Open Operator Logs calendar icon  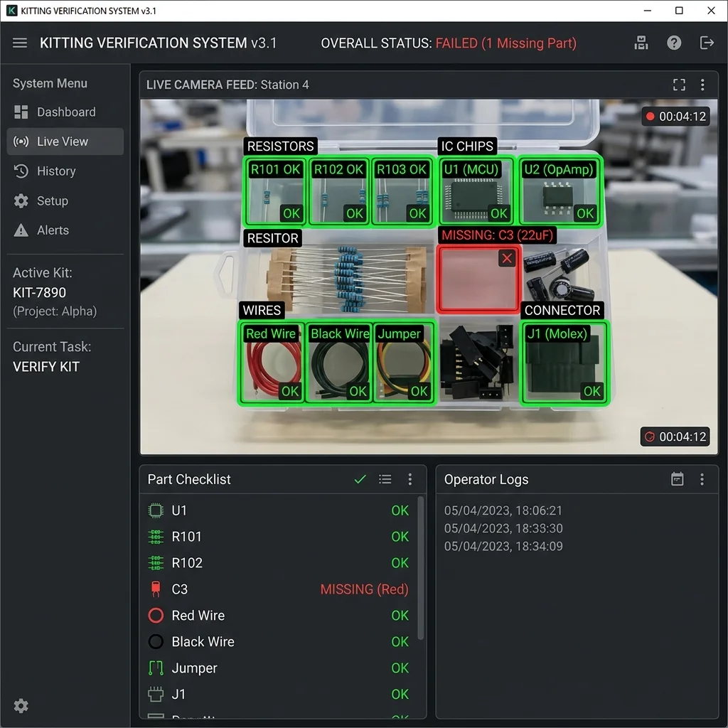coord(677,479)
